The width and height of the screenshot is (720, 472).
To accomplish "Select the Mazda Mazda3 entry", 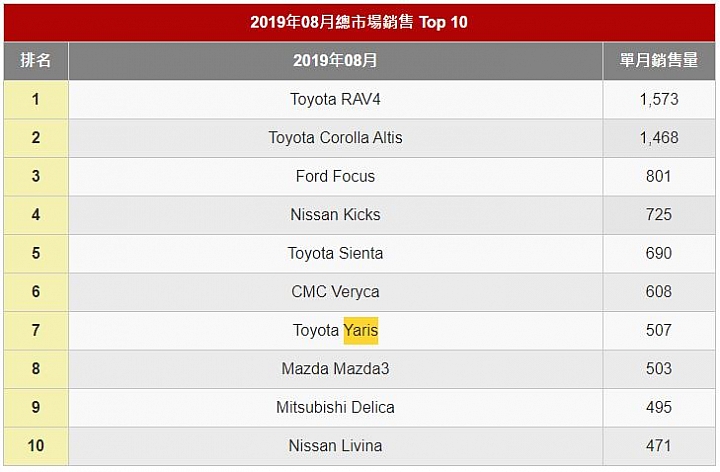I will 335,369.
